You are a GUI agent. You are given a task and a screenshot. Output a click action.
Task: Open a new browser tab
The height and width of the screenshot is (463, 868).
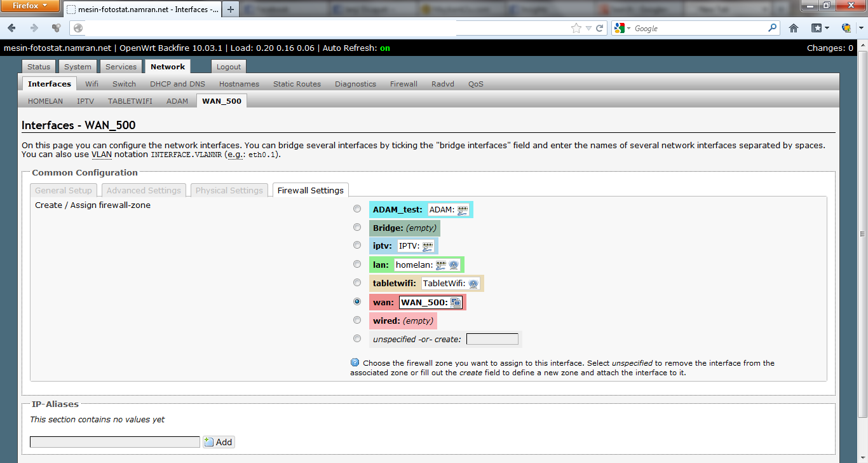(230, 10)
